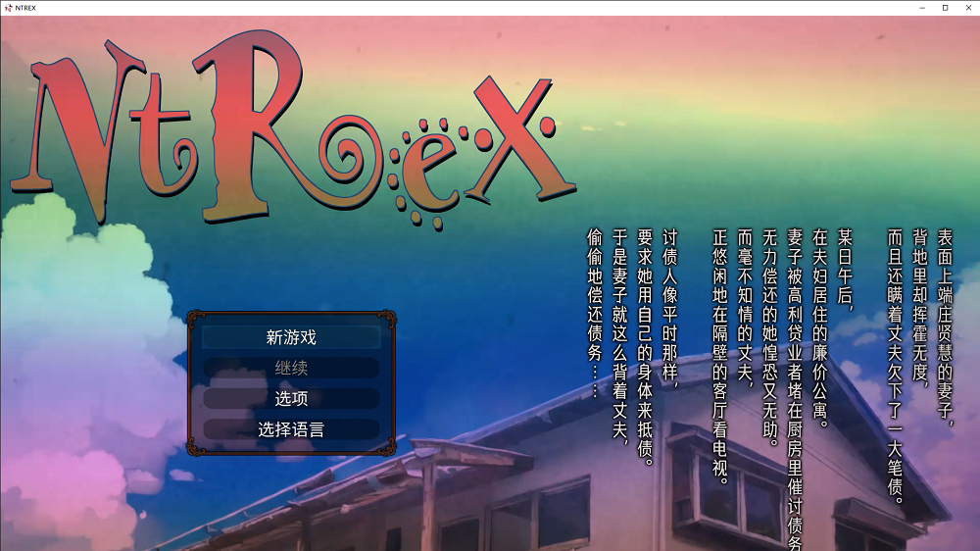Minimize the NTREX window

coord(922,8)
